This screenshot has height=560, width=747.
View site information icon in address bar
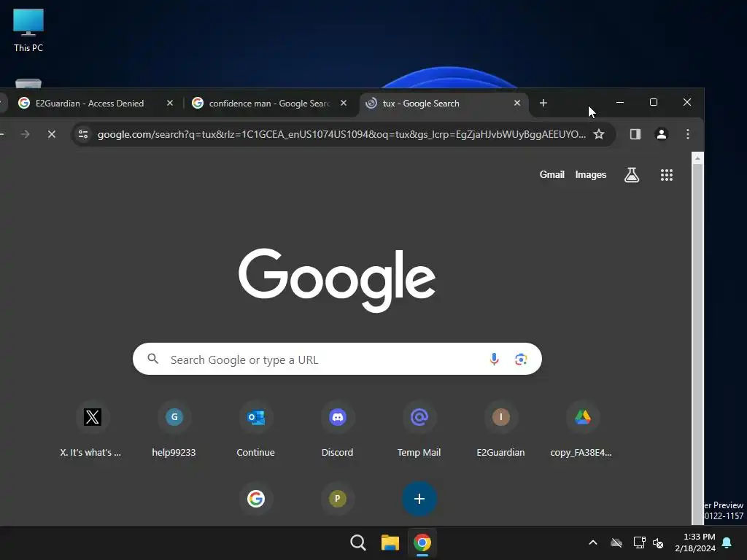(x=83, y=134)
